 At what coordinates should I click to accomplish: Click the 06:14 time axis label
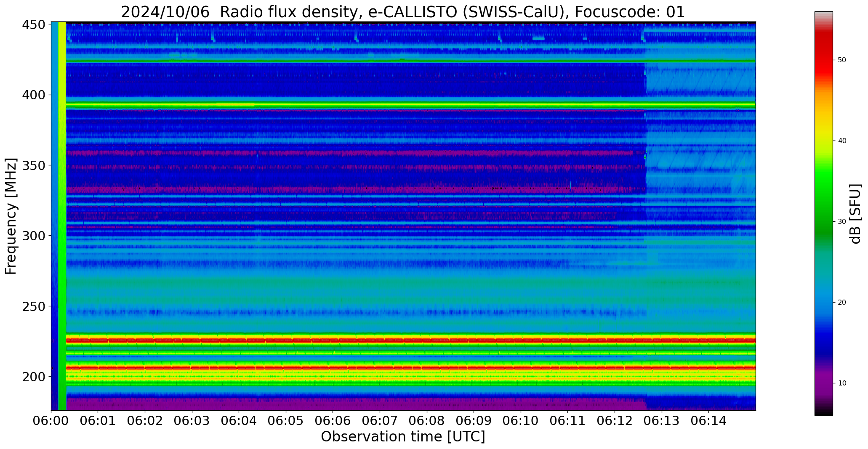[x=708, y=421]
